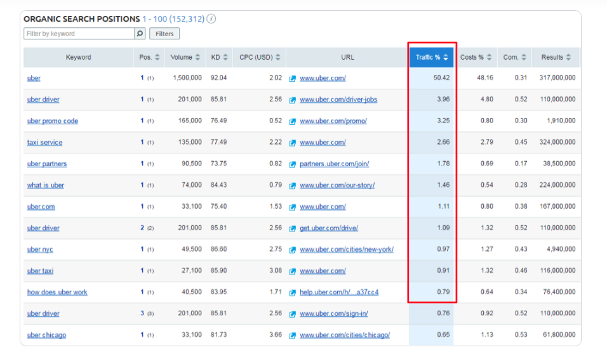Focus the Filter by keyword field
The height and width of the screenshot is (364, 607).
[x=79, y=34]
